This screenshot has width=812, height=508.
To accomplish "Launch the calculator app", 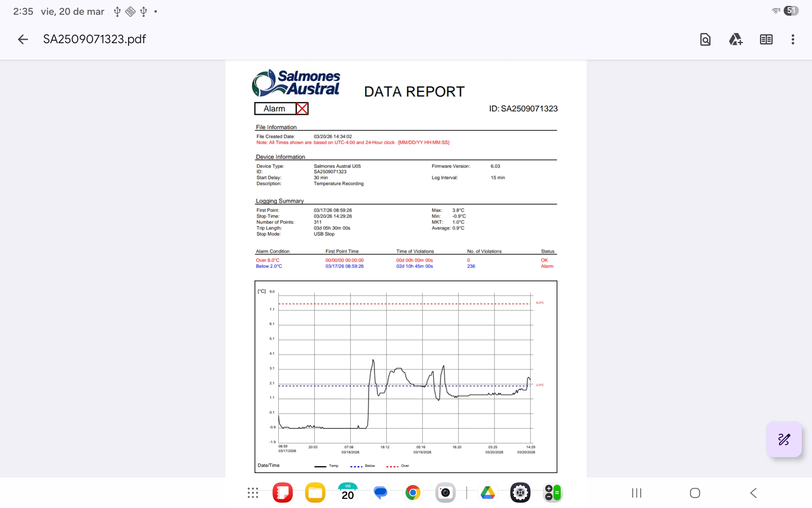I will pyautogui.click(x=552, y=492).
